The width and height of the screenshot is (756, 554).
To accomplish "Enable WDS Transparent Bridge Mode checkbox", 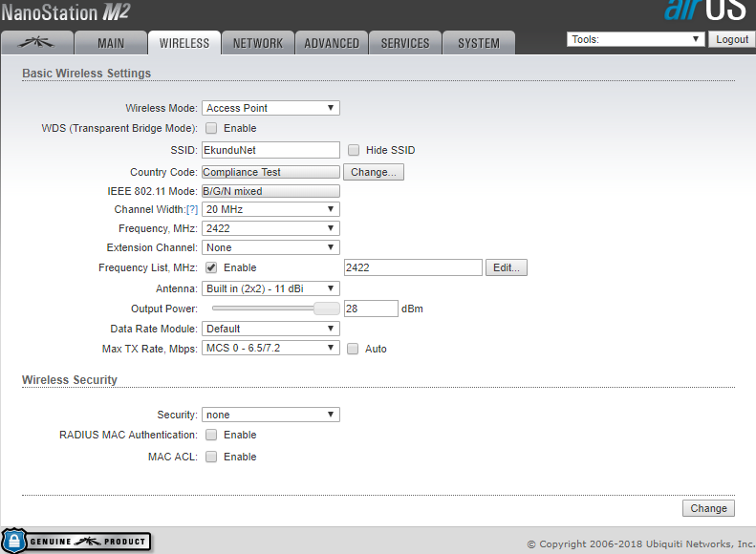I will click(211, 128).
